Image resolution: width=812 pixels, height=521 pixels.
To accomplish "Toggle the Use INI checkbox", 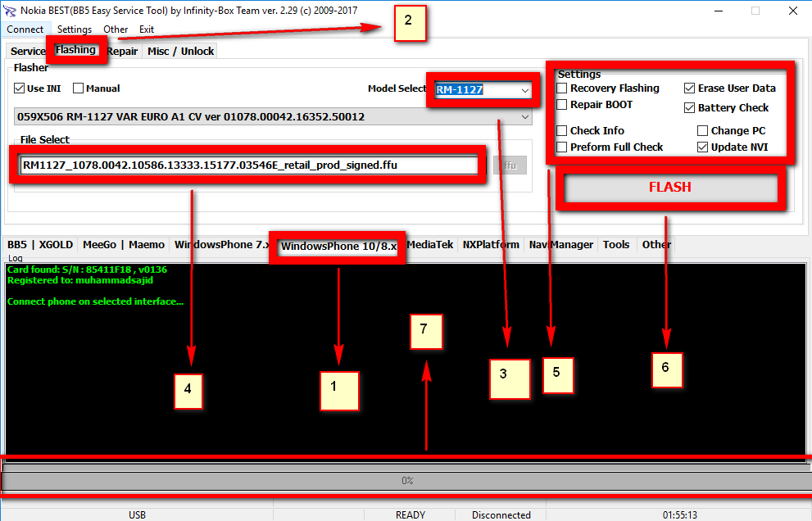I will click(20, 88).
